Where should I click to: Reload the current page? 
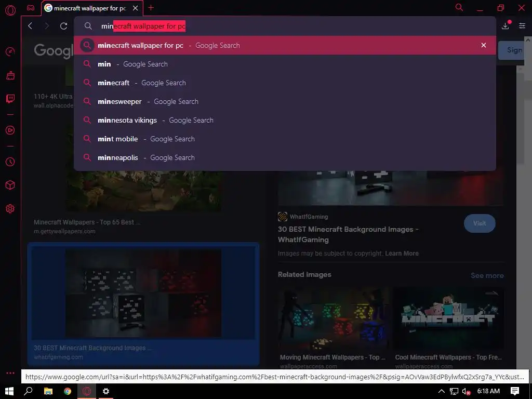tap(63, 26)
